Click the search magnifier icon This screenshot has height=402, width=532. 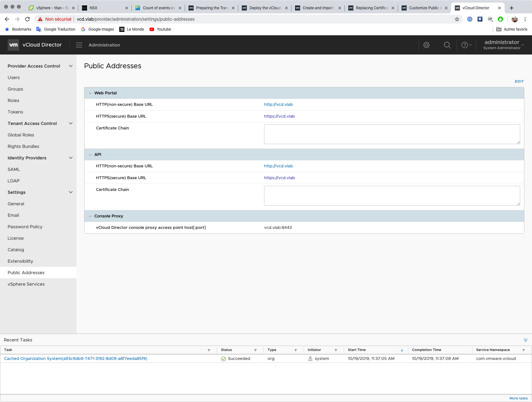(x=447, y=45)
